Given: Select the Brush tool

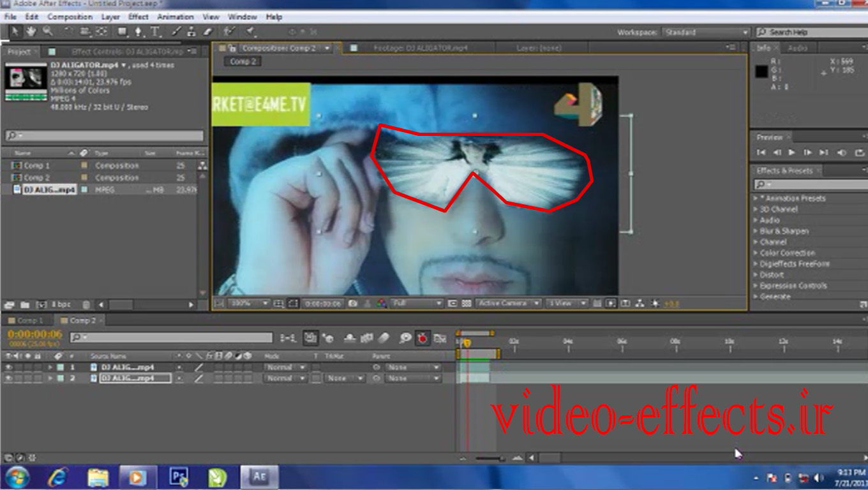Looking at the screenshot, I should 177,31.
